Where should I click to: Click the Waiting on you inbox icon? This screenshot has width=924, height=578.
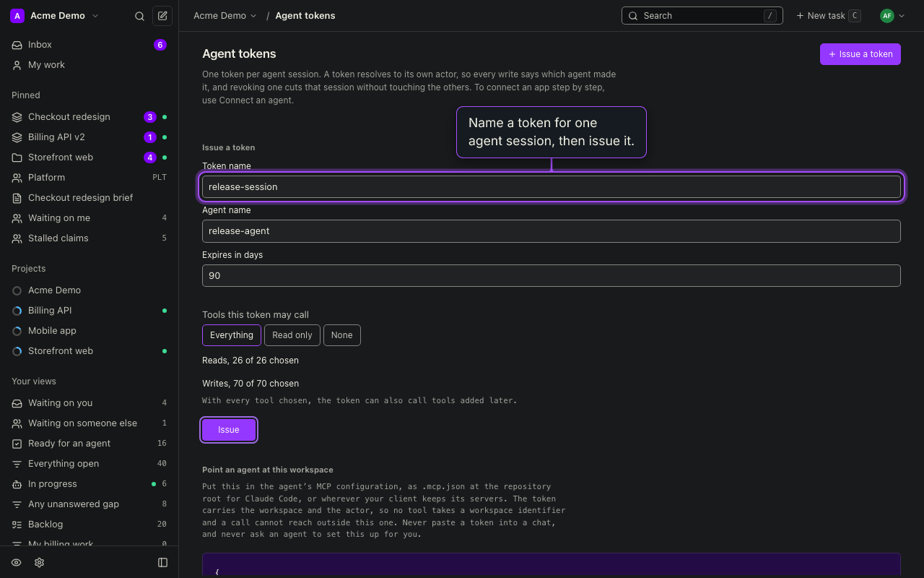(17, 403)
